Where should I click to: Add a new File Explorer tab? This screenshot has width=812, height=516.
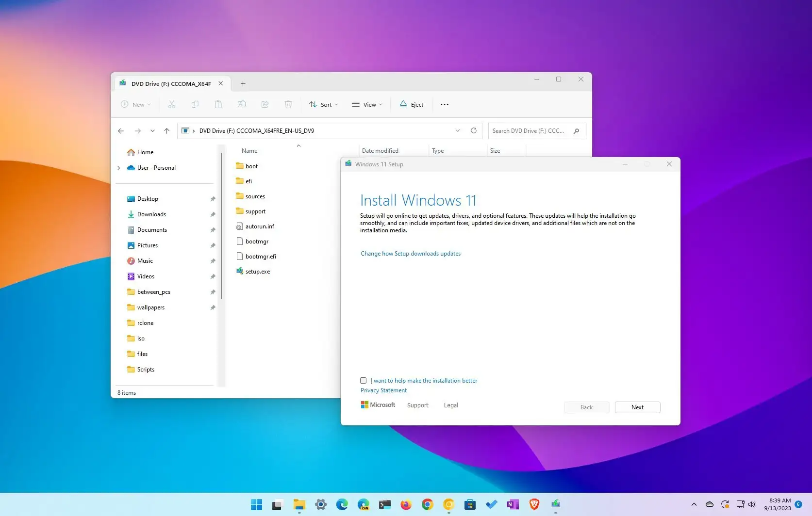click(x=243, y=83)
